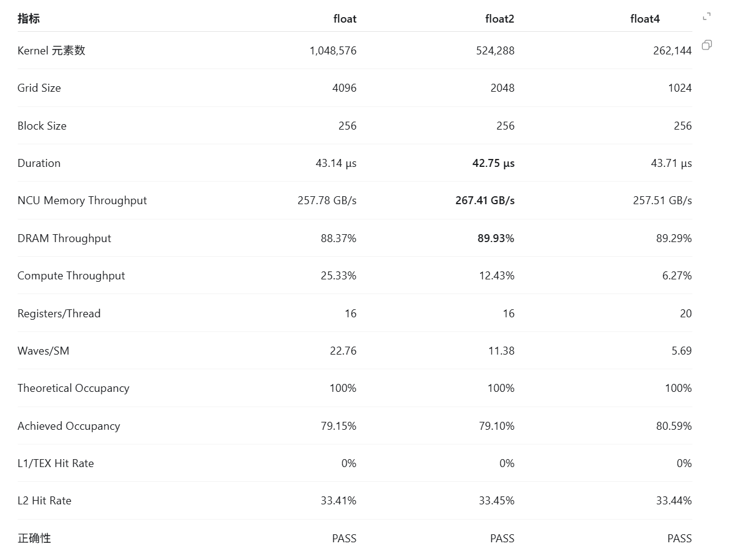Select the 1,048,576 element count cell
Image resolution: width=737 pixels, height=560 pixels.
(x=333, y=51)
